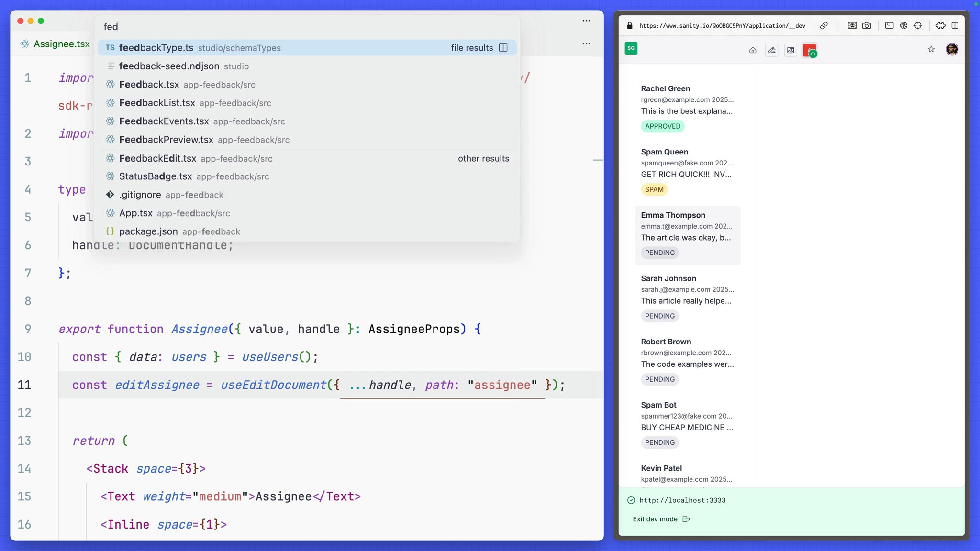This screenshot has height=551, width=980.
Task: Click the macOS green zoom button of editor
Action: pyautogui.click(x=41, y=21)
